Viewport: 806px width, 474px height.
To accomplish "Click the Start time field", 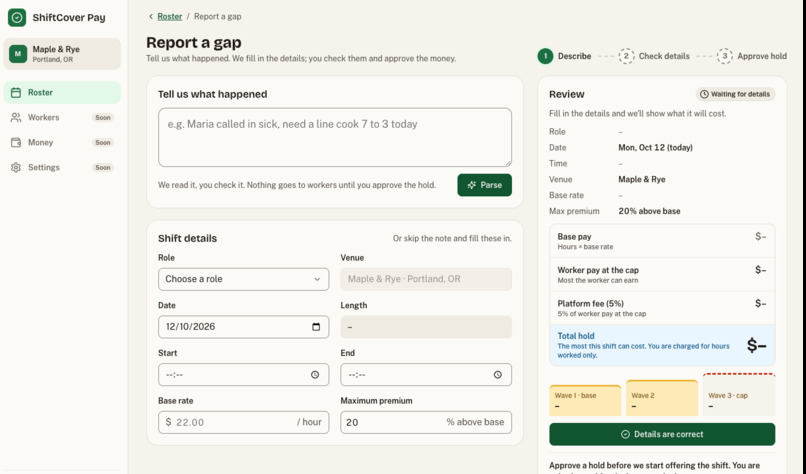I will click(244, 375).
